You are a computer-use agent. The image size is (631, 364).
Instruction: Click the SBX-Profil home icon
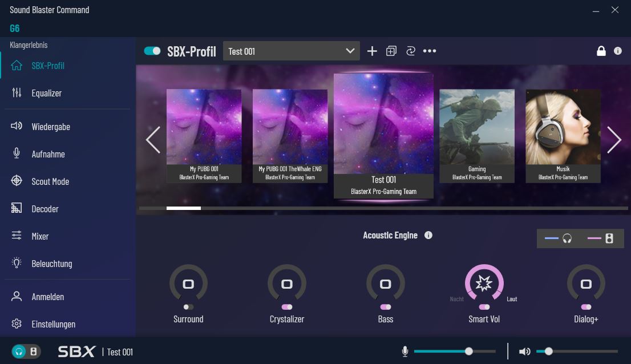point(17,65)
